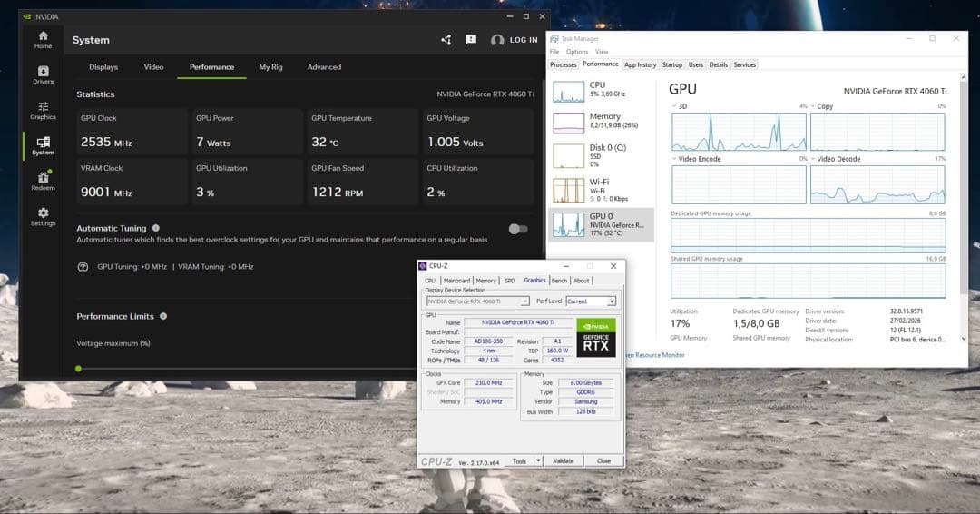Switch to Mainboard tab in CPU-Z
Screen dimensions: 980x514
(456, 281)
